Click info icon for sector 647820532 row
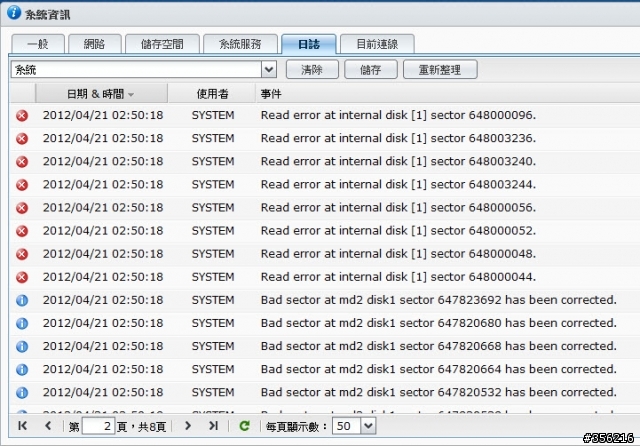 coord(22,393)
